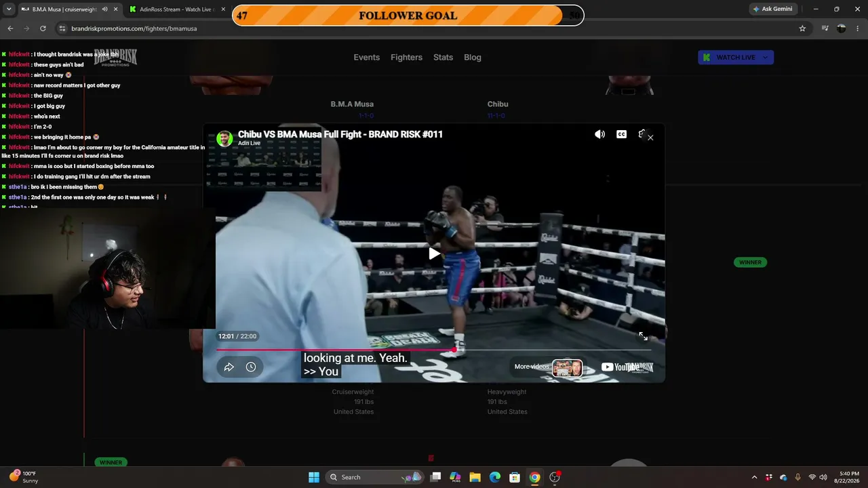Open the Windows Start menu

314,477
